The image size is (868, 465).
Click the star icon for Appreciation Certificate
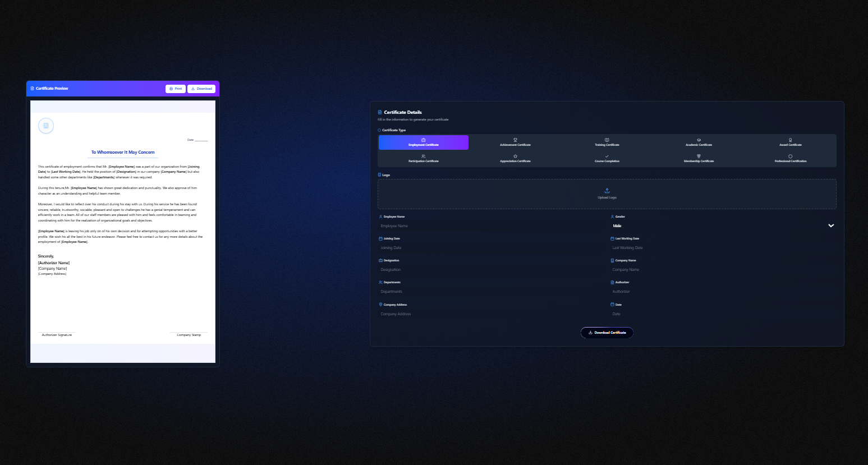tap(515, 156)
